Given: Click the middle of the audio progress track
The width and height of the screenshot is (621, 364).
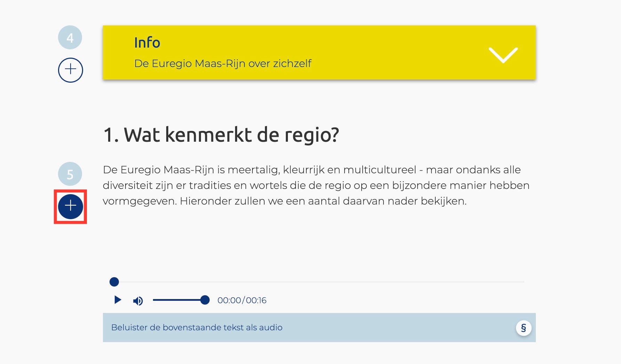Looking at the screenshot, I should pos(319,282).
